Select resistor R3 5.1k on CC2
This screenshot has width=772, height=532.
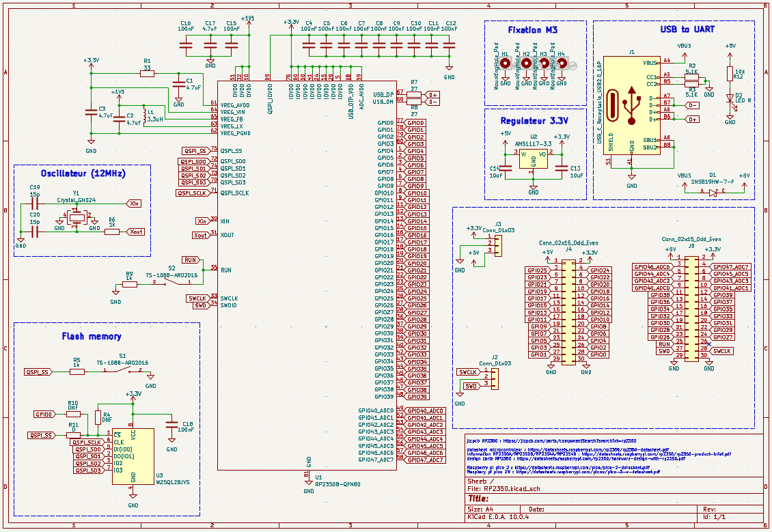coord(692,84)
